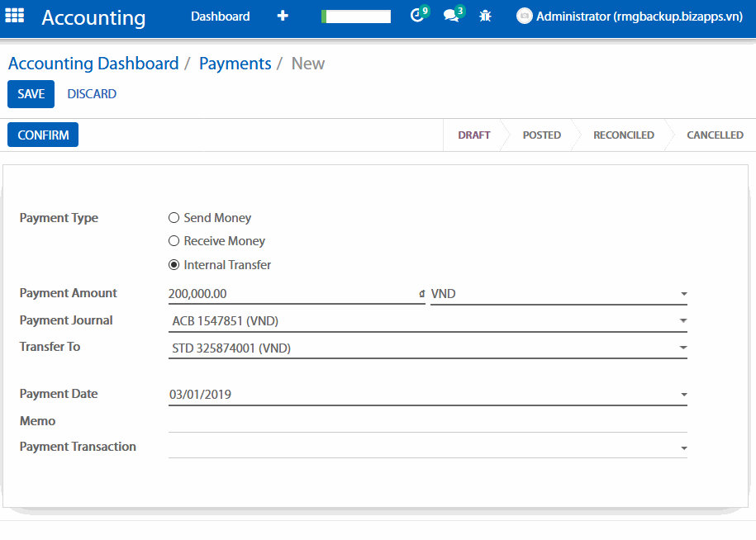This screenshot has width=756, height=540.
Task: Select the Send Money radio option
Action: point(174,218)
